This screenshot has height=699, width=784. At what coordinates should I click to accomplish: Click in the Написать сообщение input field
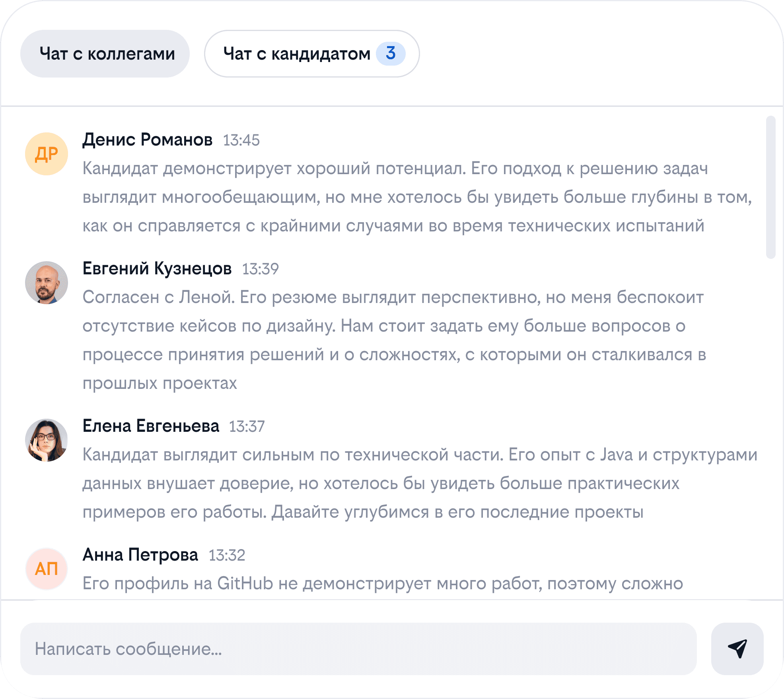point(358,649)
